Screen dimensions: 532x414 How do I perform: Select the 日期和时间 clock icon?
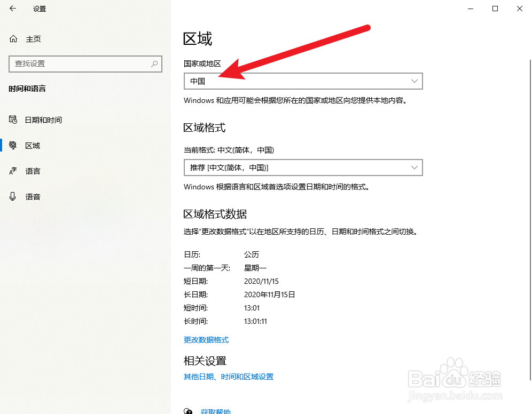pos(12,120)
